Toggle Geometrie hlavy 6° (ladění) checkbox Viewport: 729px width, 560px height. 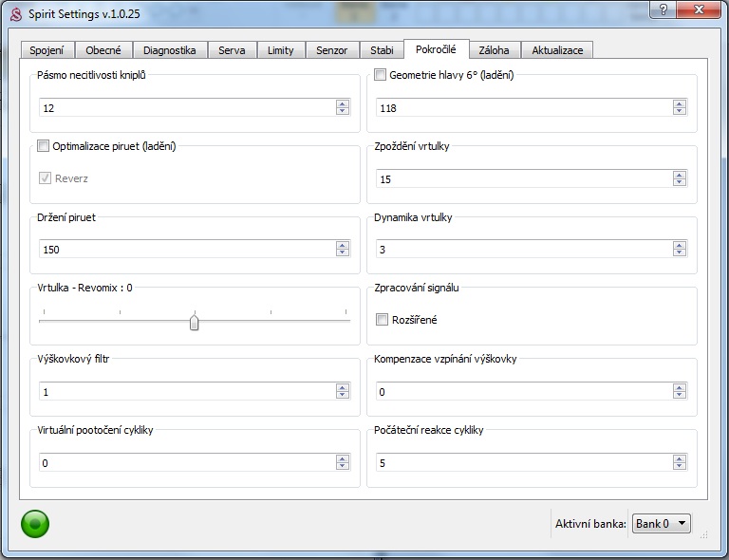(x=381, y=75)
